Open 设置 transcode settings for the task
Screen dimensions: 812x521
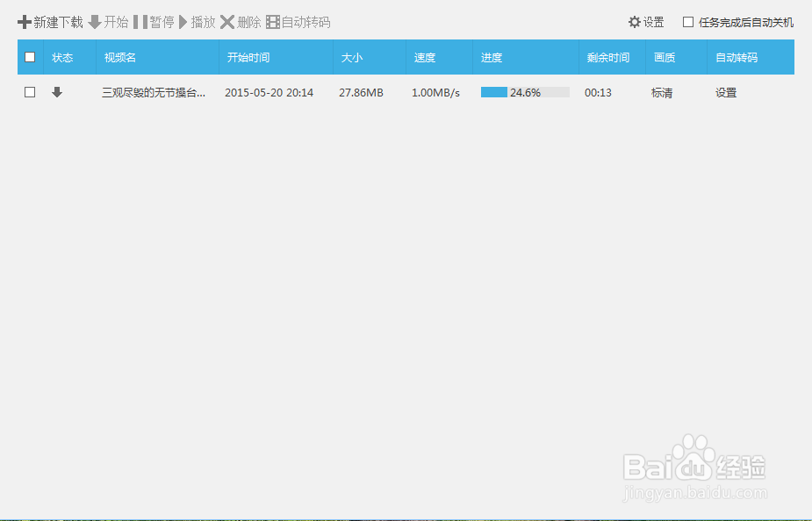(x=726, y=91)
